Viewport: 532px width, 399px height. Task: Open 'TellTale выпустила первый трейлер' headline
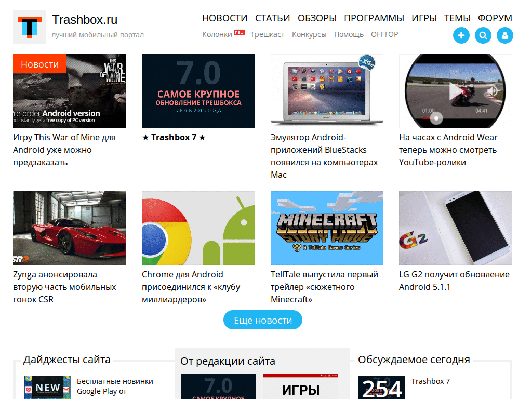tap(324, 287)
